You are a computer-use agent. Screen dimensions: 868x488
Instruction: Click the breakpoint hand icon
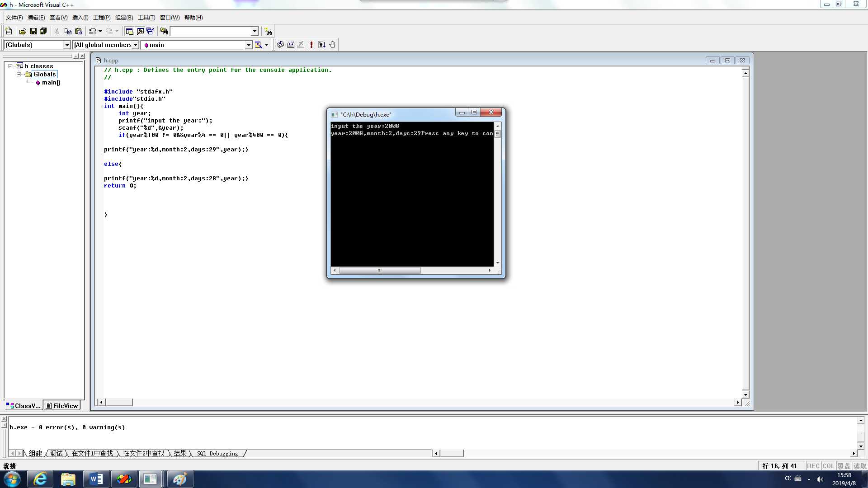[332, 45]
